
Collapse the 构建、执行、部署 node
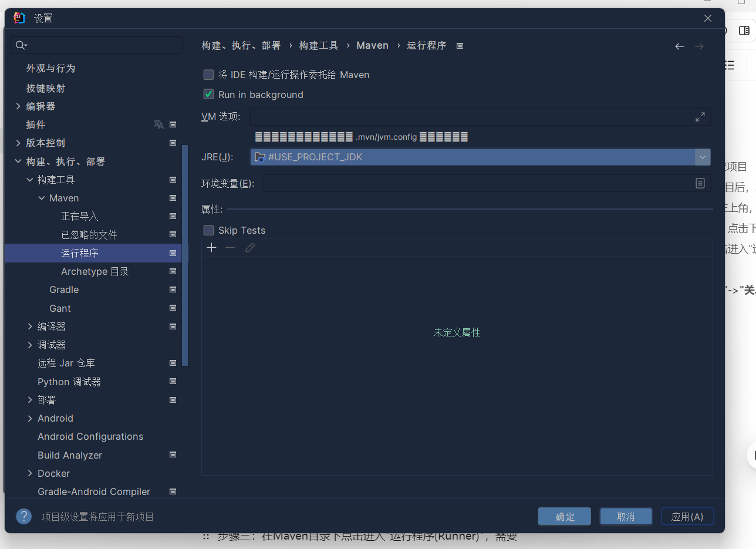point(18,161)
